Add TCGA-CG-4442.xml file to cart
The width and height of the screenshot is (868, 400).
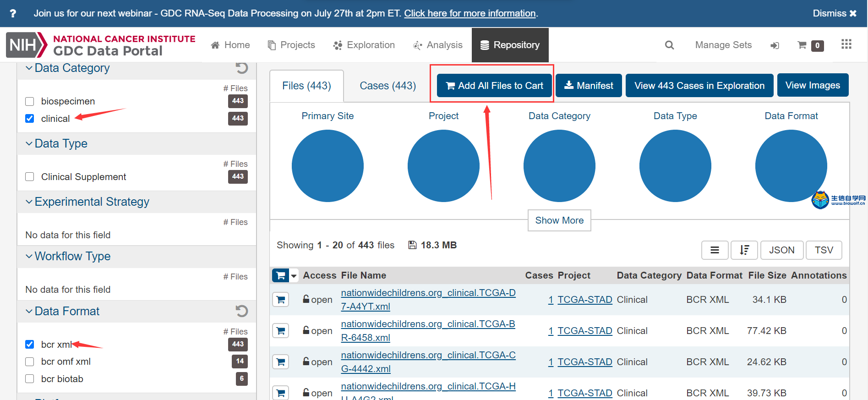point(281,362)
